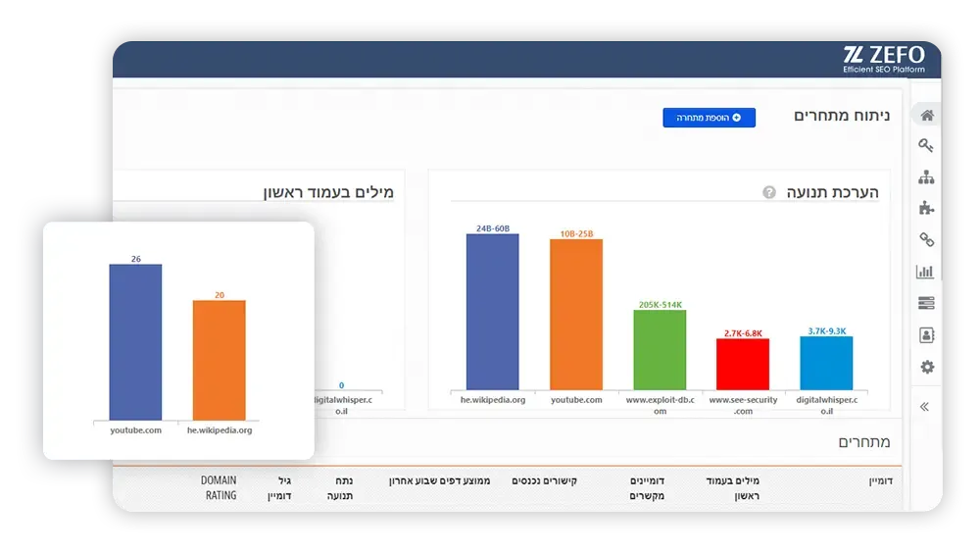Image resolution: width=980 pixels, height=554 pixels.
Task: Click the red www.see-security.com bar
Action: click(x=743, y=364)
